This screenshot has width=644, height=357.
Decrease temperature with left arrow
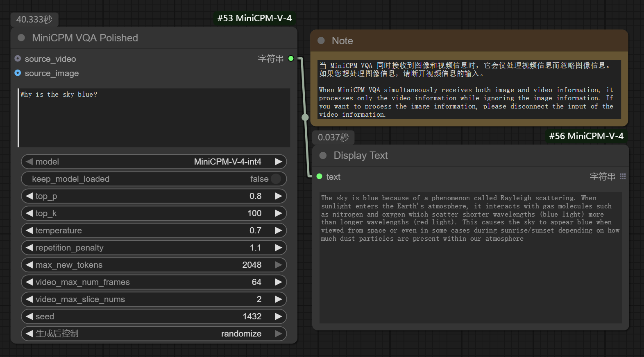pyautogui.click(x=29, y=230)
